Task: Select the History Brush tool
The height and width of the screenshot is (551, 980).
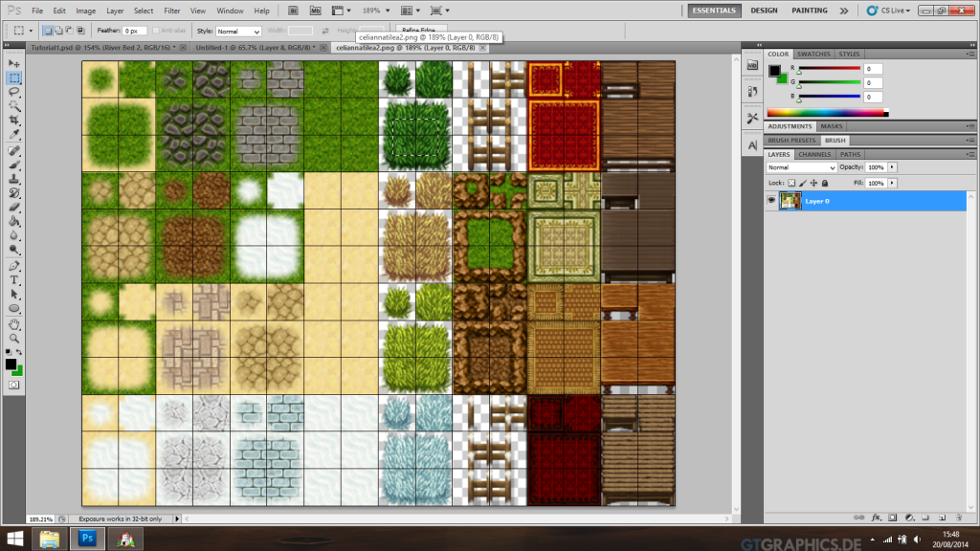Action: [13, 193]
